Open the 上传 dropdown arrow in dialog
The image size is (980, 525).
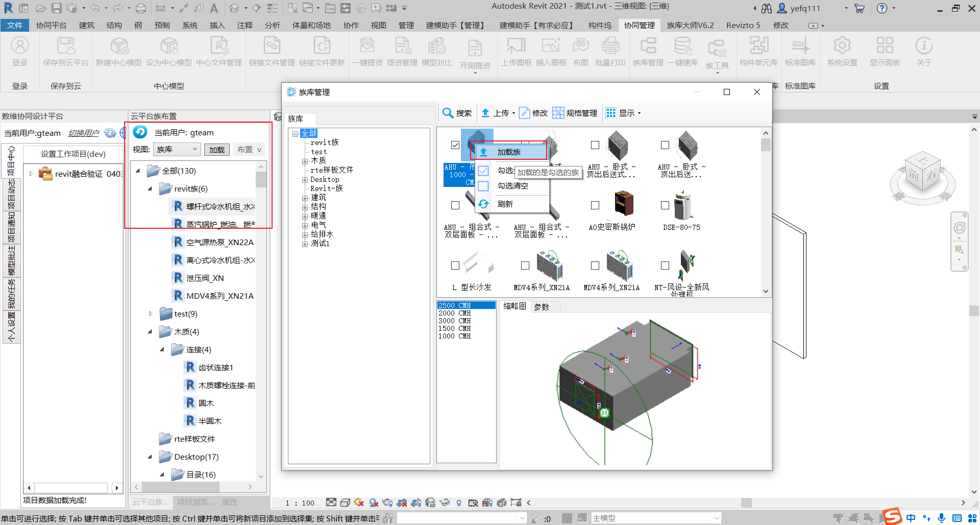(x=513, y=113)
